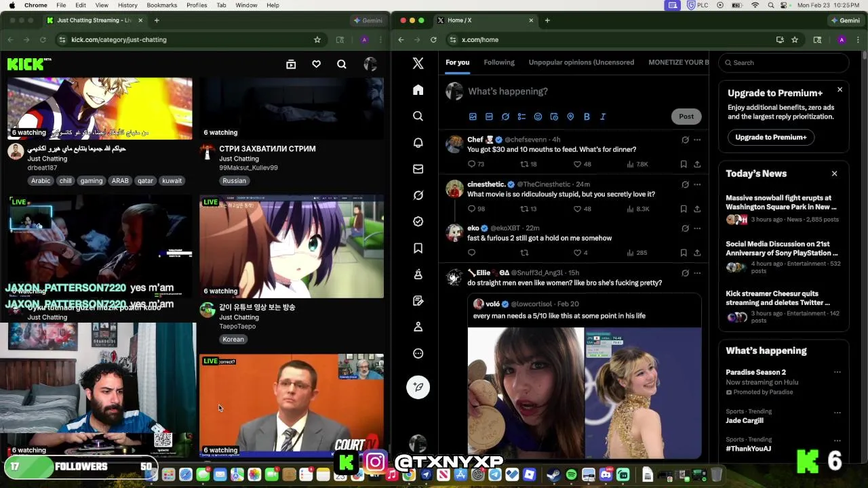The image size is (868, 488).
Task: Tag a location in the new post
Action: tap(570, 117)
